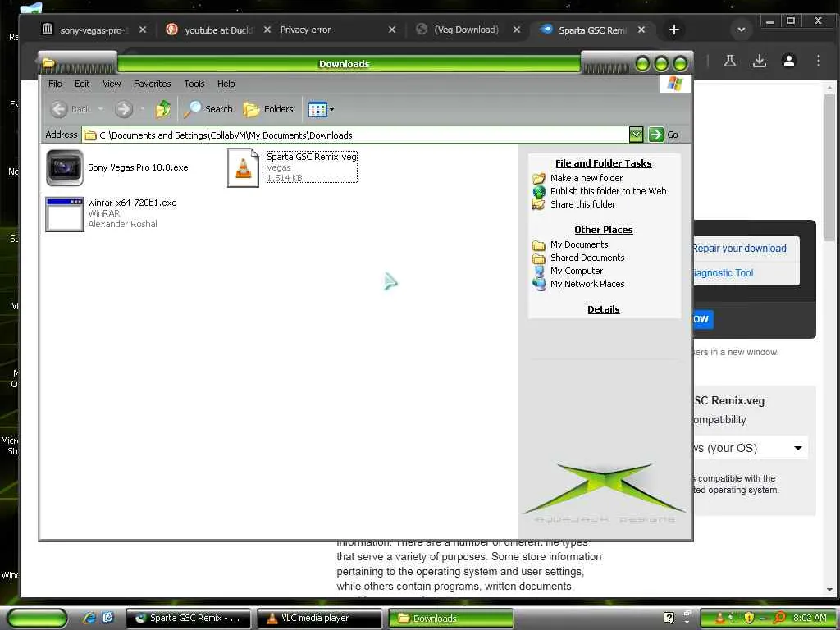Screen dimensions: 840x630
Task: Close the Privacy error tab
Action: 392,30
